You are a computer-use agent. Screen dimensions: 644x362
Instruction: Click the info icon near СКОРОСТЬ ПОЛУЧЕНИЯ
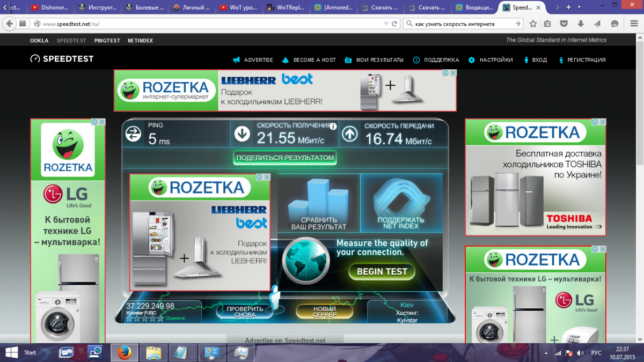pos(333,127)
